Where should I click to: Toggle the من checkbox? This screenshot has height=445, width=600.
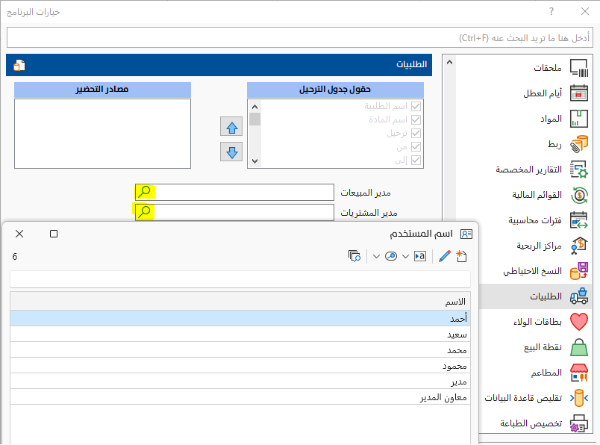416,147
